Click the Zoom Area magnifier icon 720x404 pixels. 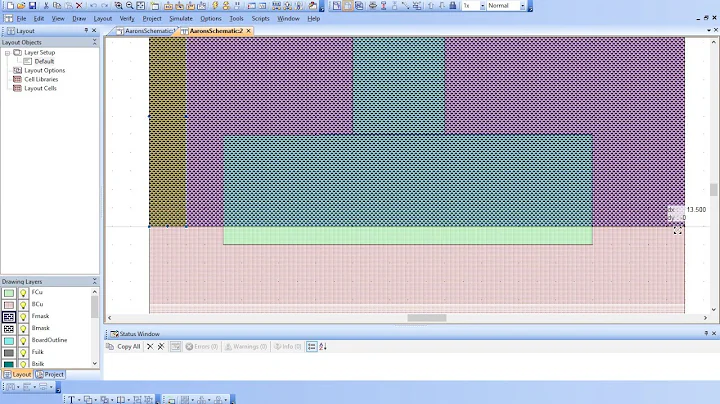tap(118, 6)
